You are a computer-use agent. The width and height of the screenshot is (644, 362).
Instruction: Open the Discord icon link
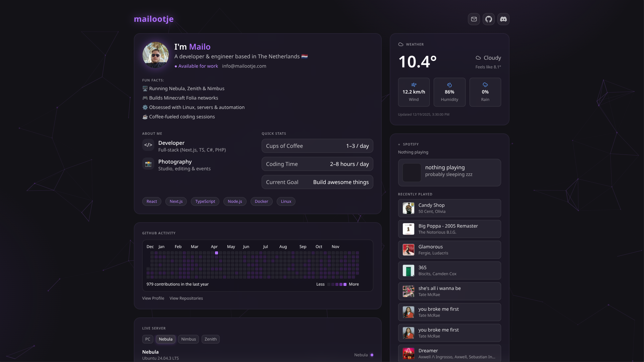pos(503,19)
